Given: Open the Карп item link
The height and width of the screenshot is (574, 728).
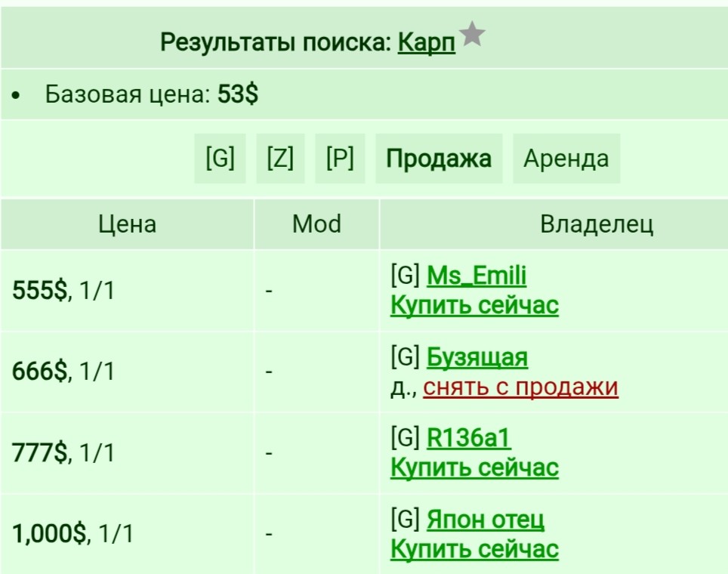Looking at the screenshot, I should pyautogui.click(x=426, y=43).
